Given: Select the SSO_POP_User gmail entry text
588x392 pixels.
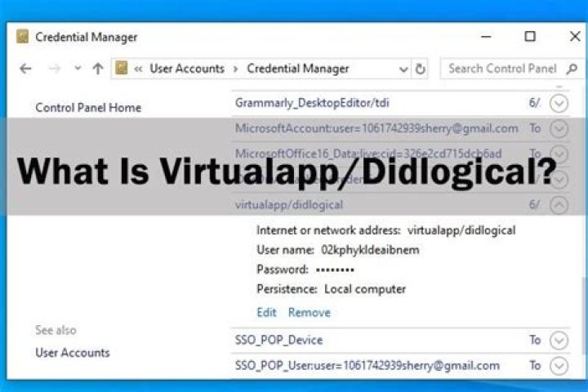Looking at the screenshot, I should coord(367,365).
